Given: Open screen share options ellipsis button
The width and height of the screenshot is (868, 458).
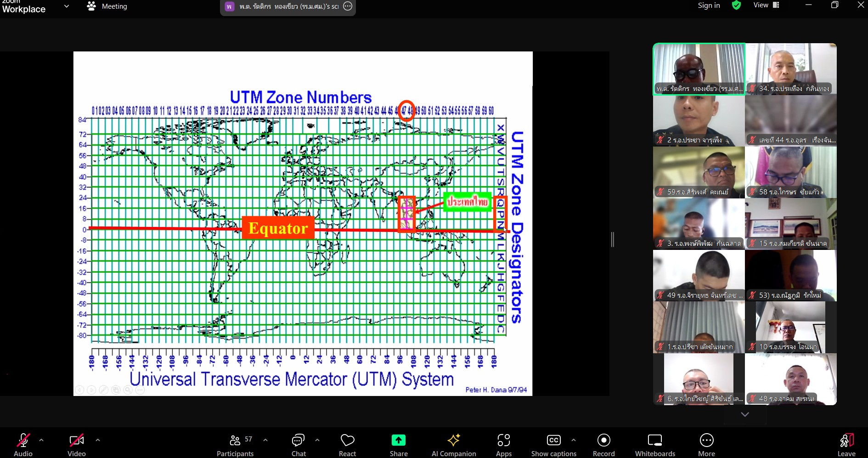Looking at the screenshot, I should (x=348, y=6).
